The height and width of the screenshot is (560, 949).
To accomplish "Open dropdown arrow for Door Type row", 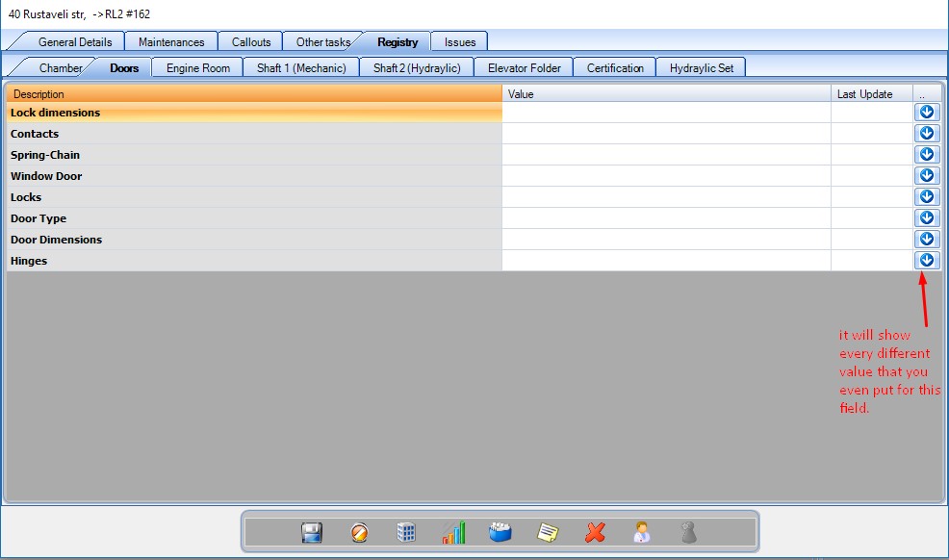I will (926, 218).
